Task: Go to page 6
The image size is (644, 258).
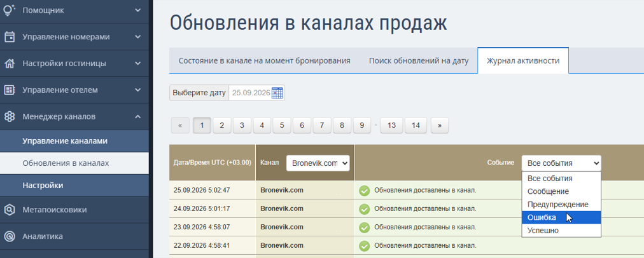Action: [302, 126]
